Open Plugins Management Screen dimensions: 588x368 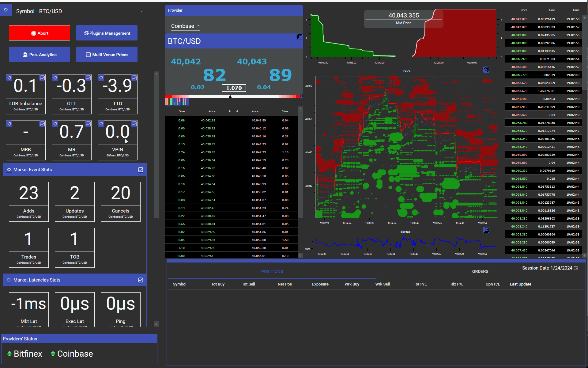tap(107, 33)
